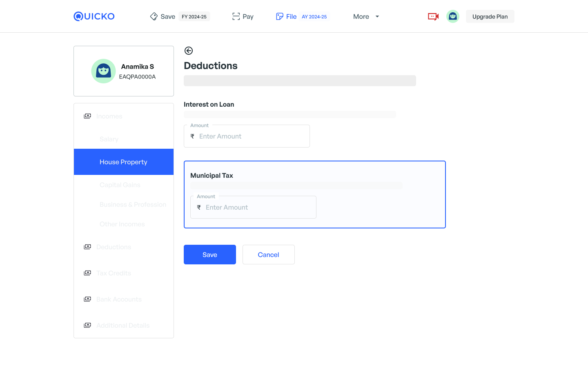Click the Upgrade Plan button

tap(490, 16)
